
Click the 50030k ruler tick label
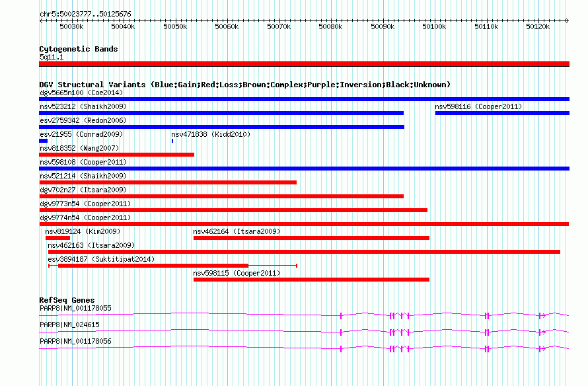click(71, 26)
